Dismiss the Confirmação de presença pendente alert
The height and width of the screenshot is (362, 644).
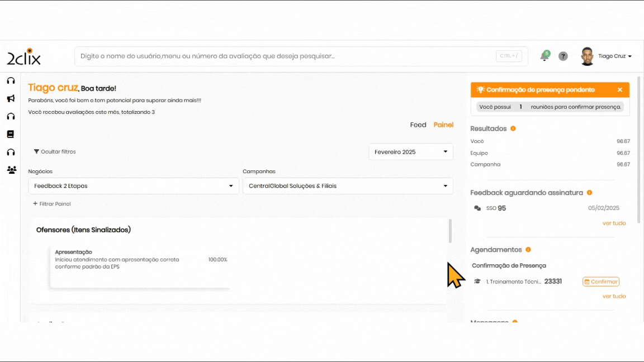620,90
